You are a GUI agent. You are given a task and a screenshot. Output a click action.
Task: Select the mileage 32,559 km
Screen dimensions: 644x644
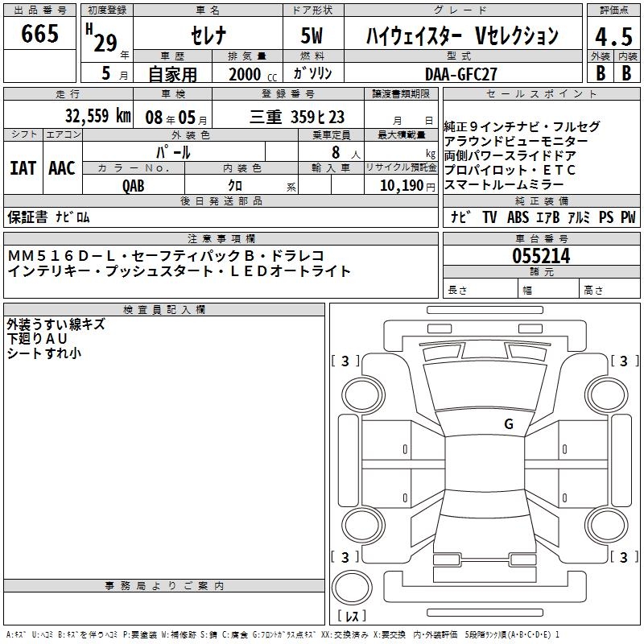98,115
